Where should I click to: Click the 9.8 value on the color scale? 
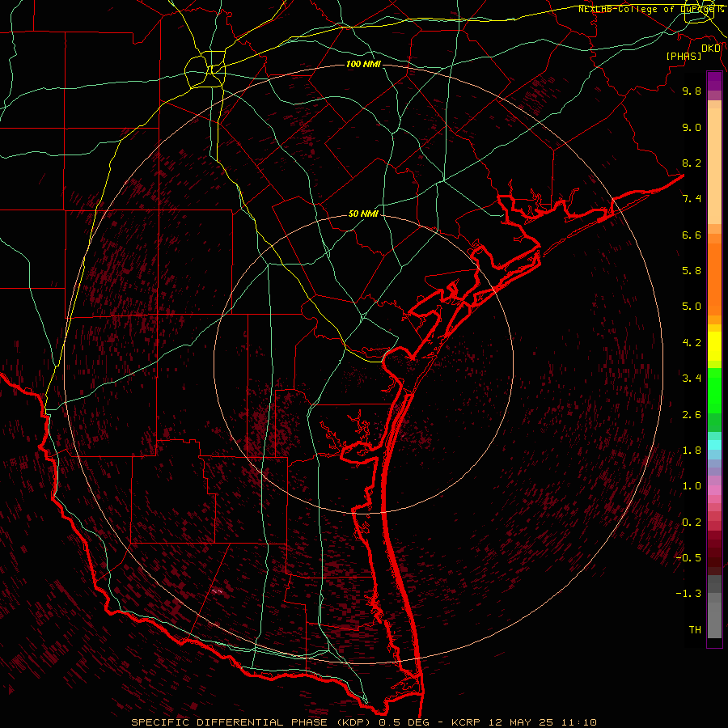tap(692, 91)
